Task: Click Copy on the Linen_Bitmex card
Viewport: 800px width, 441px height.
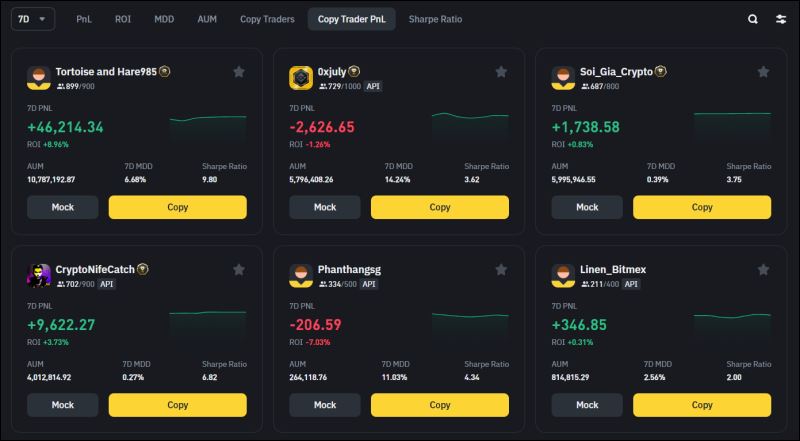Action: pyautogui.click(x=702, y=405)
